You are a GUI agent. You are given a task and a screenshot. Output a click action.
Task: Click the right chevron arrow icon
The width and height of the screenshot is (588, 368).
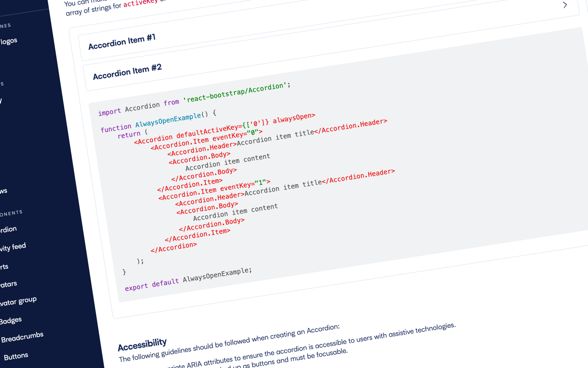point(565,5)
